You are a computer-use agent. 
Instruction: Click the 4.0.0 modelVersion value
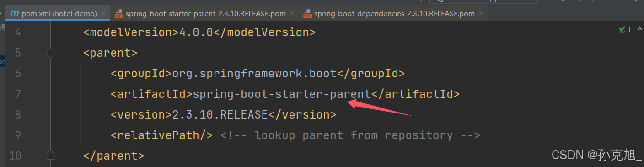196,32
